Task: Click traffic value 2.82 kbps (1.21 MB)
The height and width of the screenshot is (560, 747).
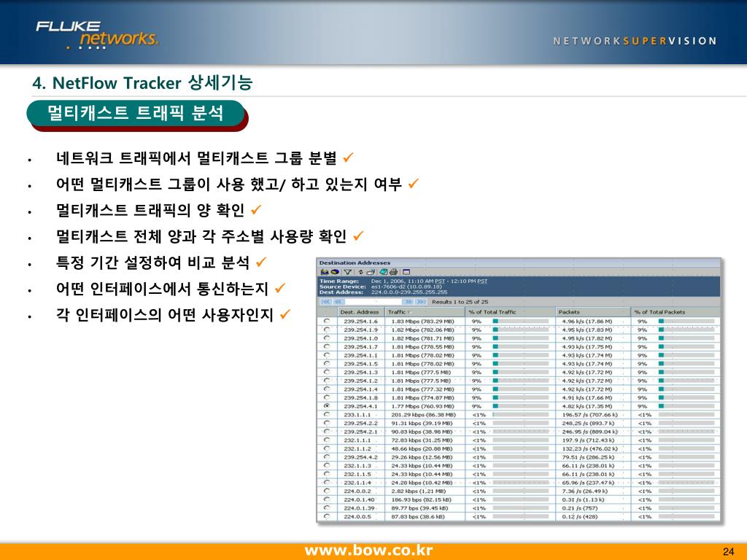Action: 419,491
